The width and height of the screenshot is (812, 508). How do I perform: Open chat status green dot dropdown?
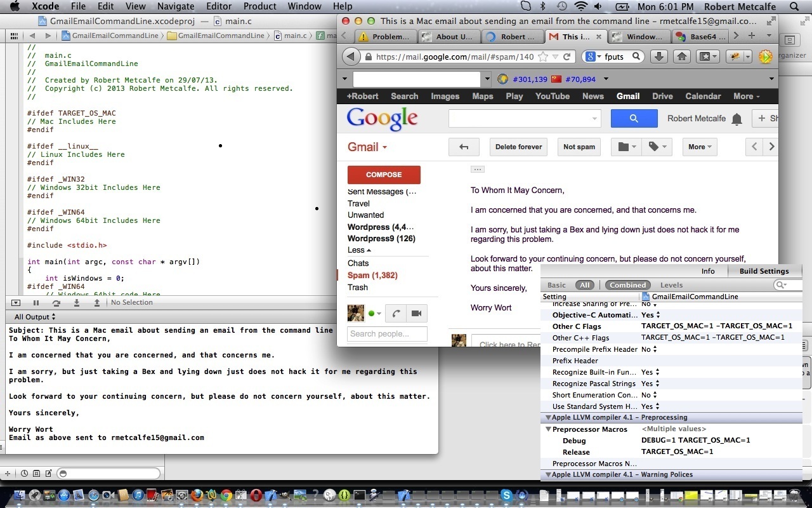(375, 313)
